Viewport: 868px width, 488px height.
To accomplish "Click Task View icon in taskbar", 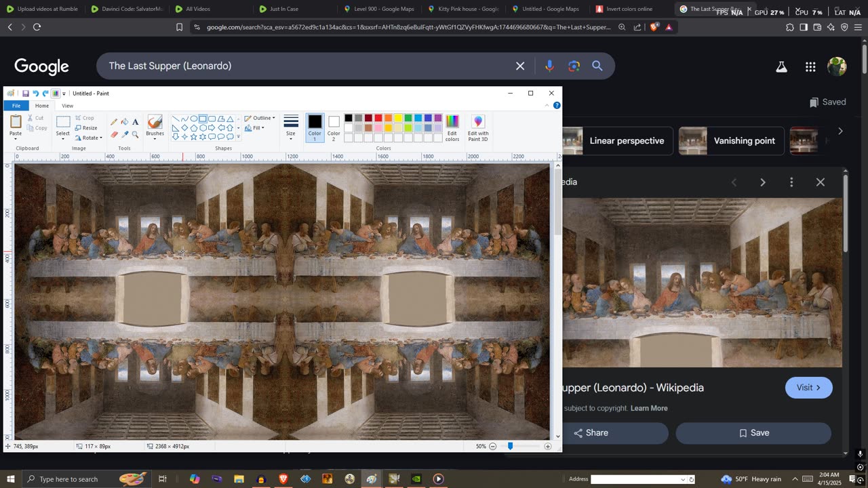I will tap(163, 479).
